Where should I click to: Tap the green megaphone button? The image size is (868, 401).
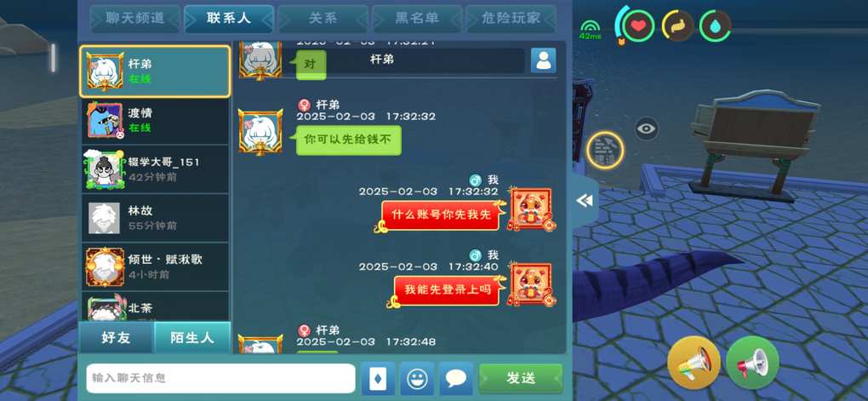tap(752, 363)
